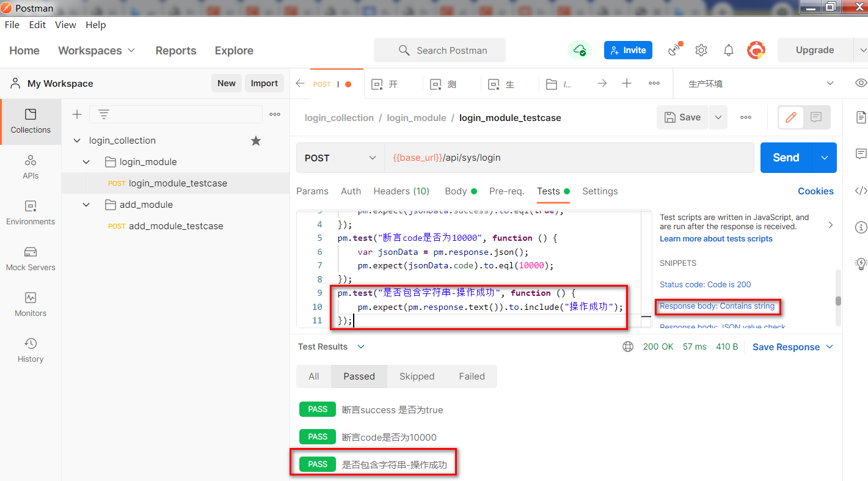Open the History sidebar panel

point(31,350)
